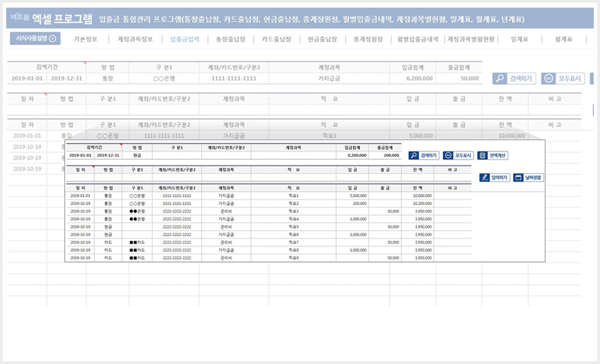Select the 적요5 row cell

tap(294, 227)
